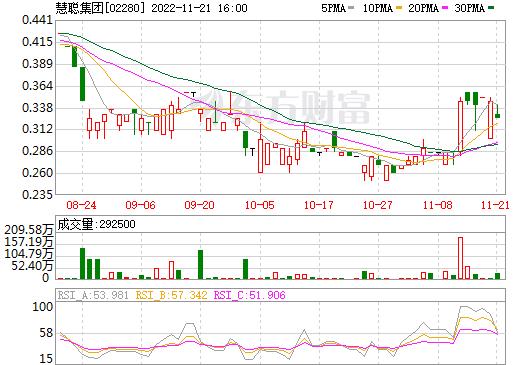Click the 0.415 price axis label

[x=37, y=42]
